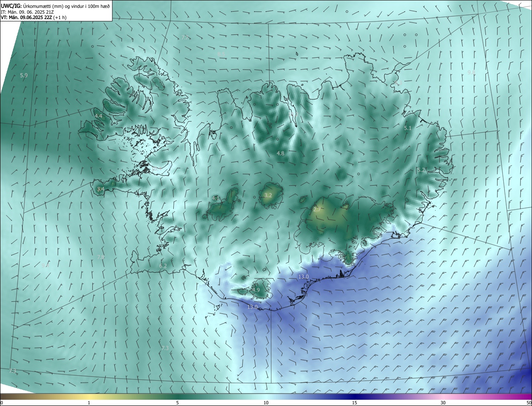Click the 3.2 value on the map

pos(268,195)
